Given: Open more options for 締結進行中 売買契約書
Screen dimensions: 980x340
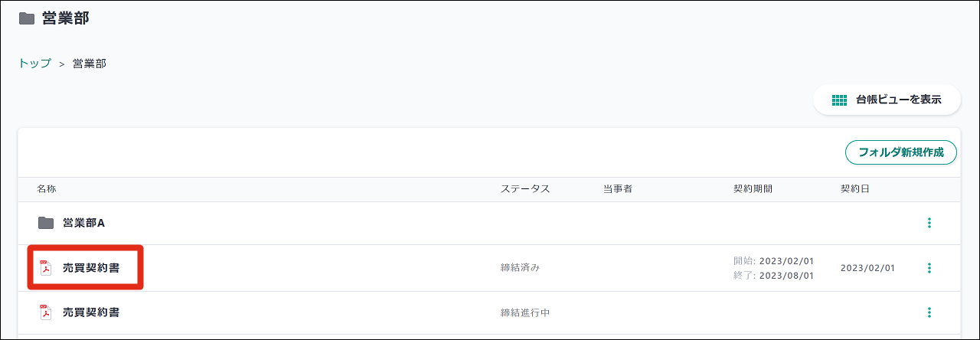Looking at the screenshot, I should (x=929, y=312).
